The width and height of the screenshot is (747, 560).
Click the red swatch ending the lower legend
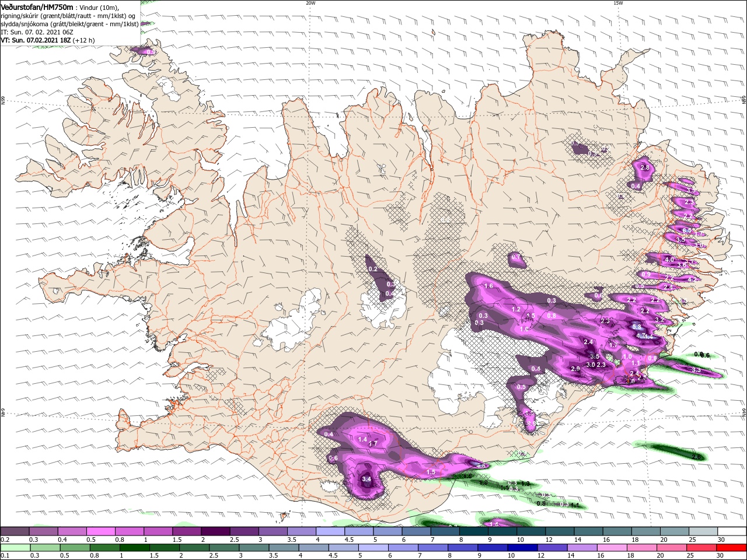731,548
